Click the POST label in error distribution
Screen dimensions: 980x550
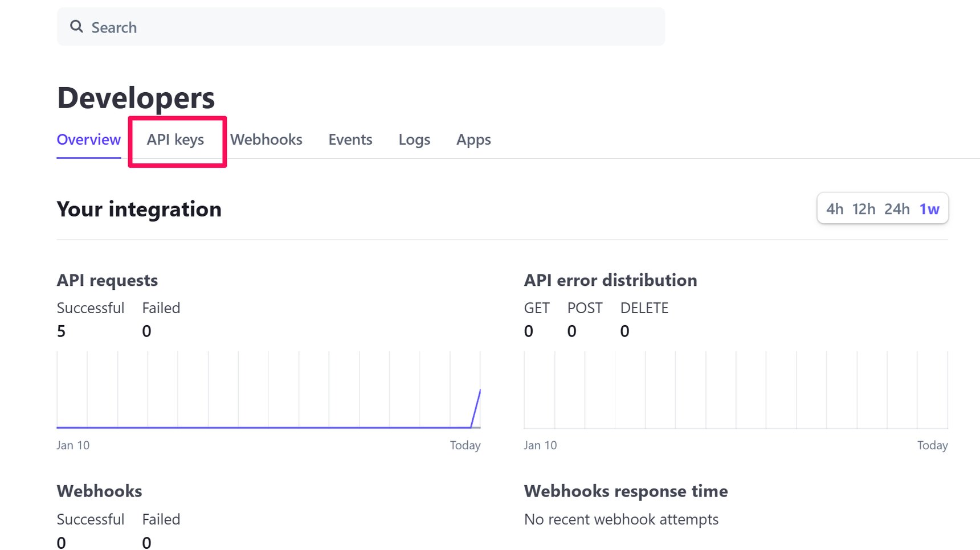585,307
